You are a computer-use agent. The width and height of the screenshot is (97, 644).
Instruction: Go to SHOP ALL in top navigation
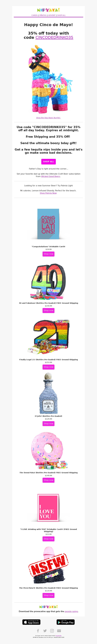tap(61, 15)
